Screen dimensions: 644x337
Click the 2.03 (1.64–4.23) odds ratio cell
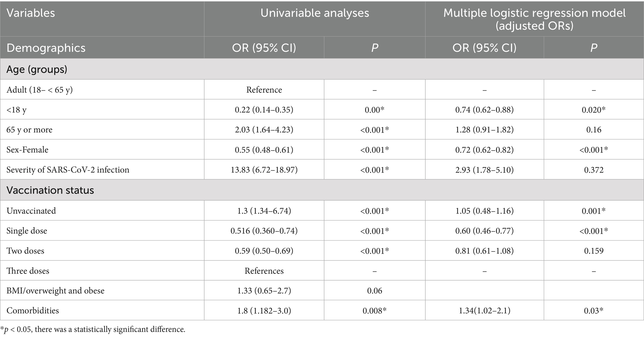(x=264, y=130)
